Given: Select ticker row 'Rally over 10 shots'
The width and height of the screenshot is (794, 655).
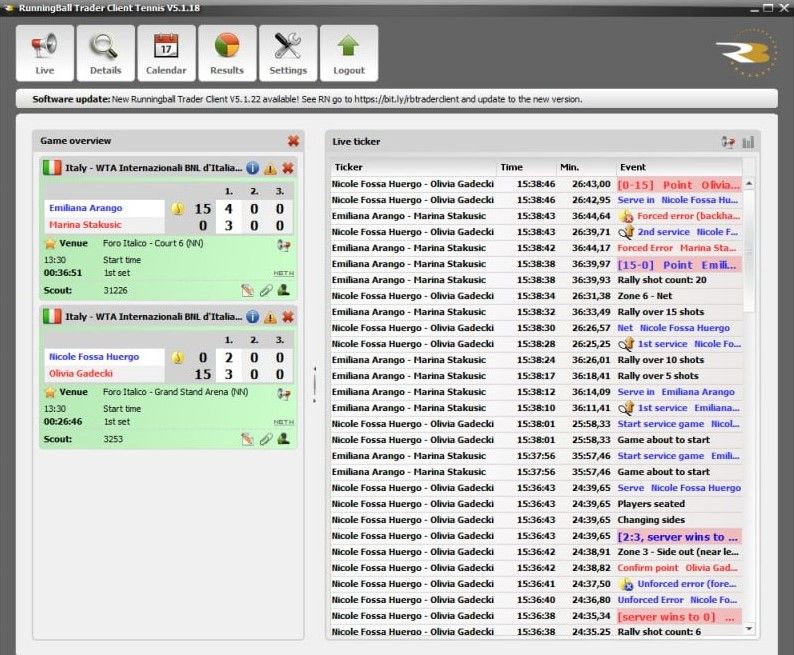Looking at the screenshot, I should click(x=536, y=360).
